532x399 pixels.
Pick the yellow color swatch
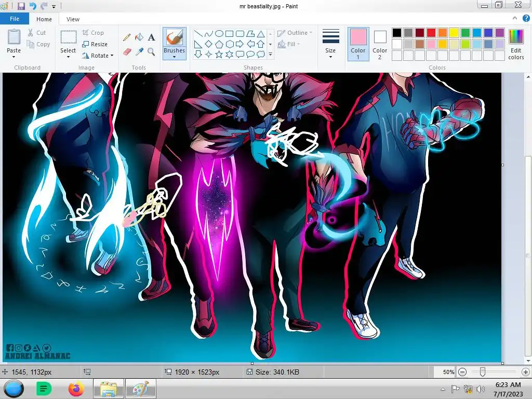(454, 33)
